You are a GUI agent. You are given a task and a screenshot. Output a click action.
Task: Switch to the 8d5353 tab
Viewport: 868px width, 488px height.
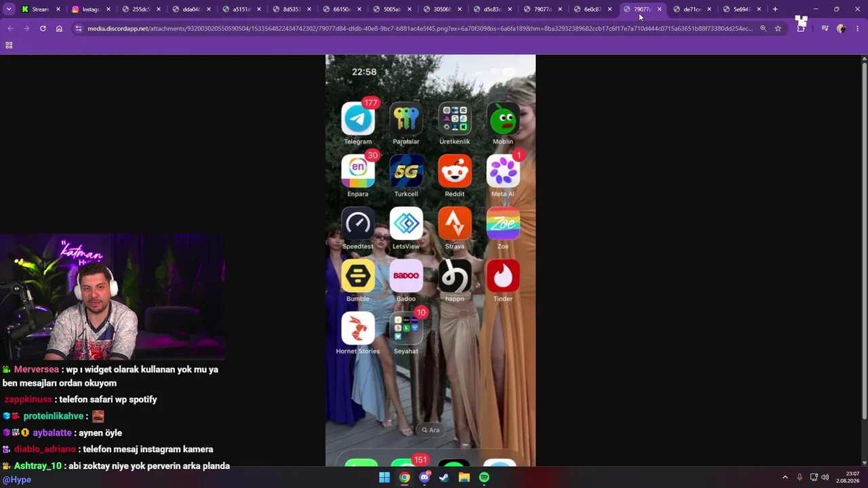pos(290,9)
